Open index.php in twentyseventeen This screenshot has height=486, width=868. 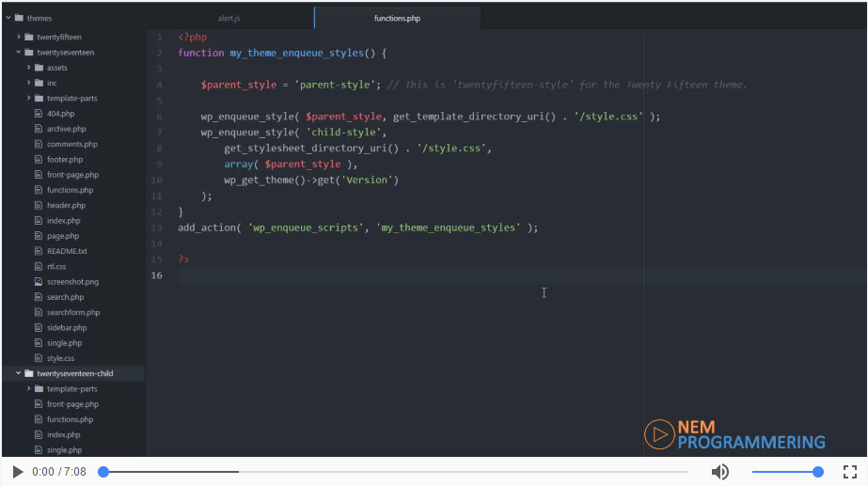coord(63,220)
